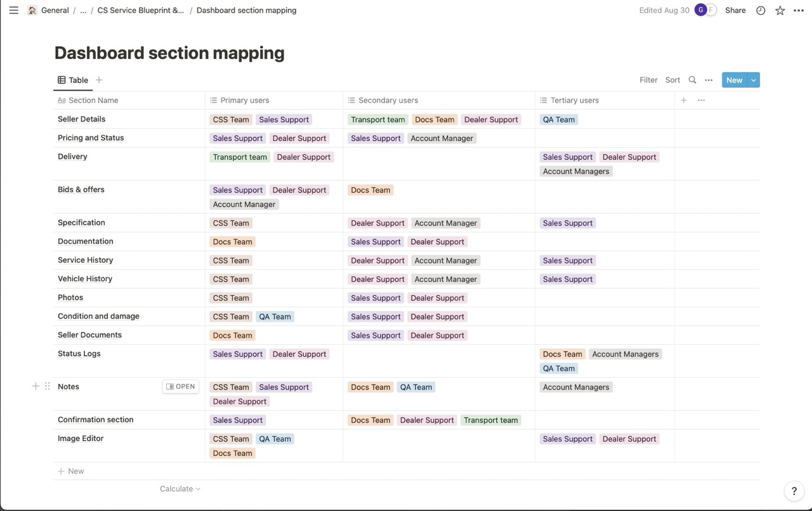Open the Tertiary users column header menu
Viewport: 812px width, 511px height.
click(x=605, y=100)
